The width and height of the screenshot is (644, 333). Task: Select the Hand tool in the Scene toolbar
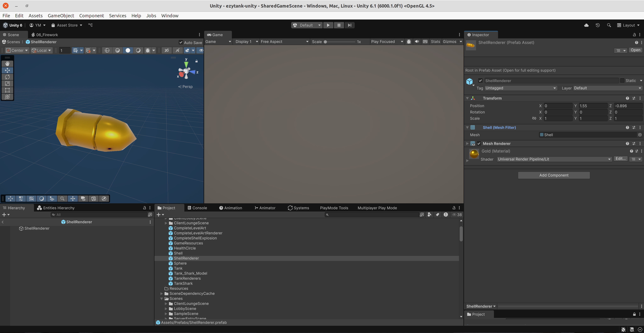pos(7,64)
